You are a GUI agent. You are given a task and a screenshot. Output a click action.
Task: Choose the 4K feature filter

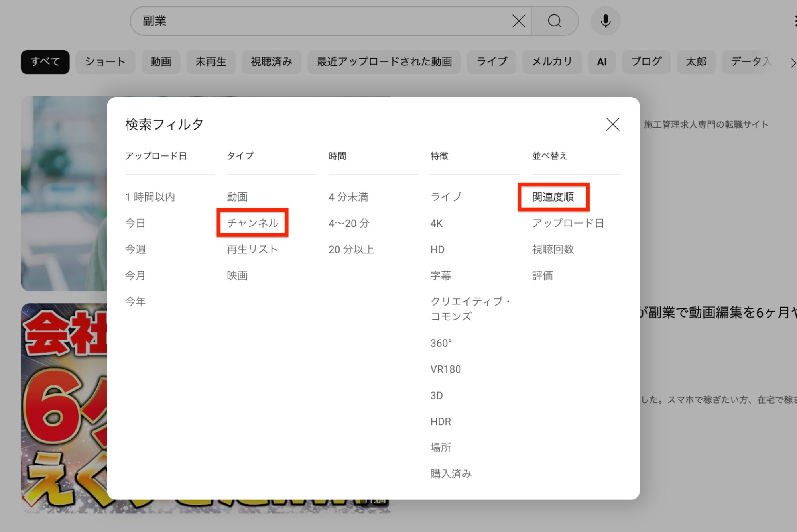(437, 223)
